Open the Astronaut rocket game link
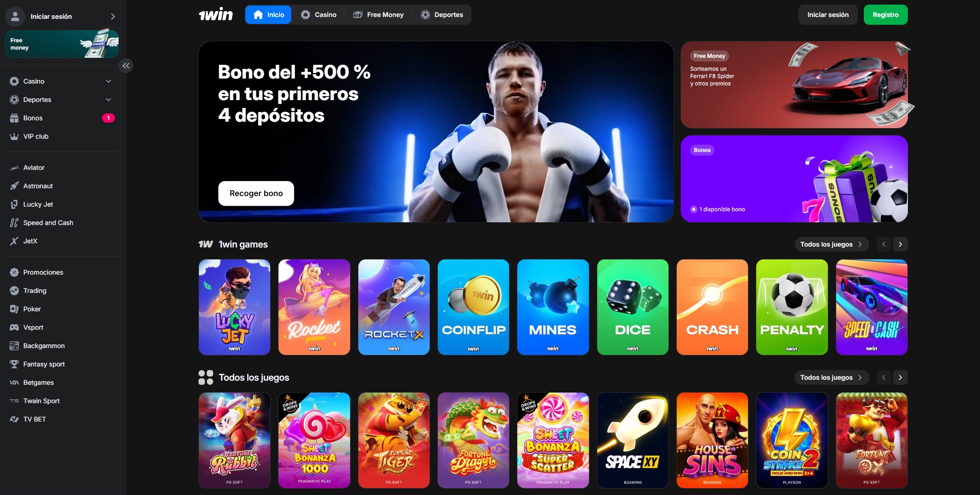Image resolution: width=980 pixels, height=495 pixels. [x=62, y=186]
